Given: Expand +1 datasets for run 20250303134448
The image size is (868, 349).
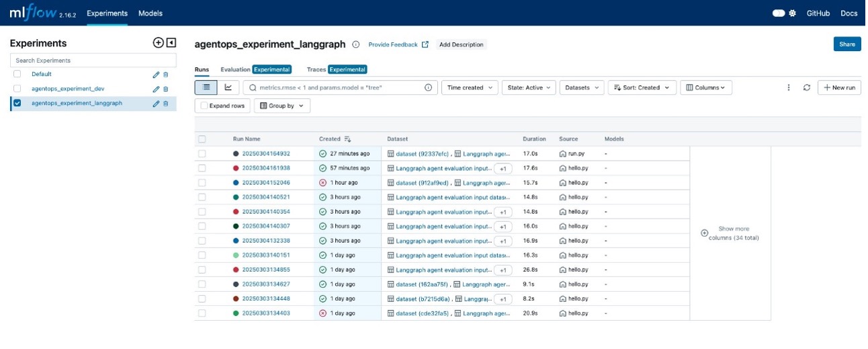Looking at the screenshot, I should click(503, 299).
